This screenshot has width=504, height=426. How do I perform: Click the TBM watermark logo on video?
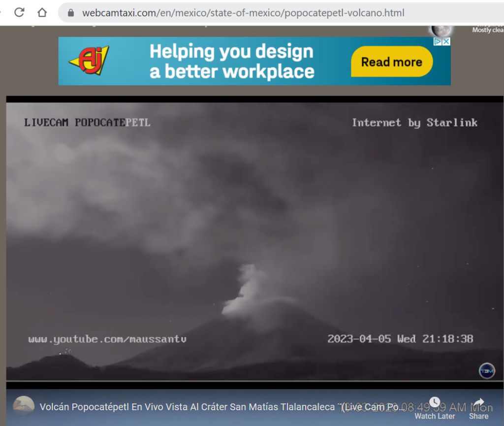point(486,370)
